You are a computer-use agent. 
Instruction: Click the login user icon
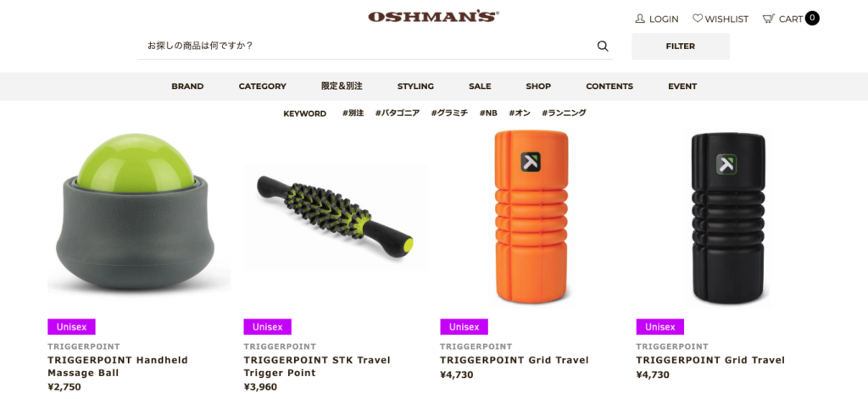[640, 19]
